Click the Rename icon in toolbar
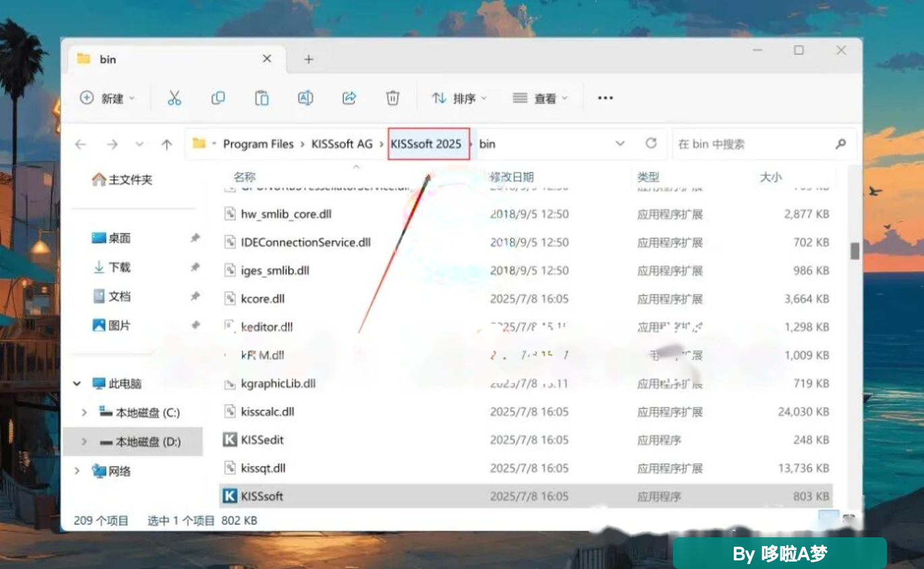 (306, 98)
